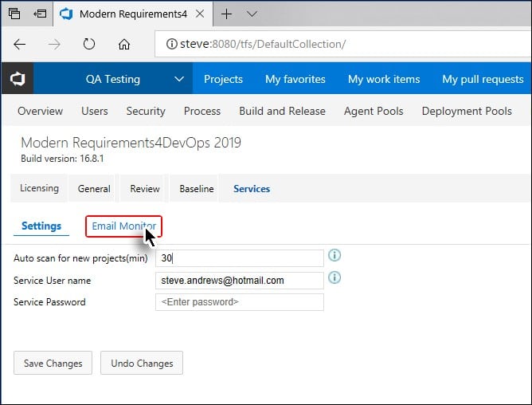This screenshot has height=405, width=532.
Task: Open Deployment Pools page
Action: 467,111
